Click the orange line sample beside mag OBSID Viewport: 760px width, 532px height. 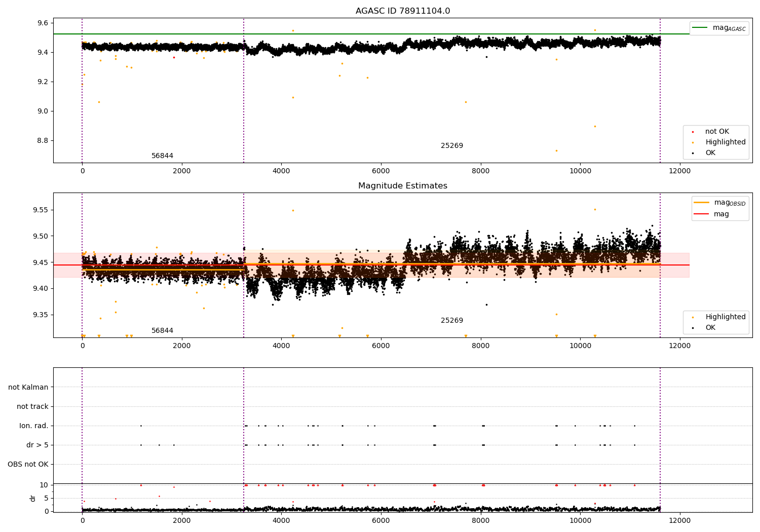pos(701,202)
